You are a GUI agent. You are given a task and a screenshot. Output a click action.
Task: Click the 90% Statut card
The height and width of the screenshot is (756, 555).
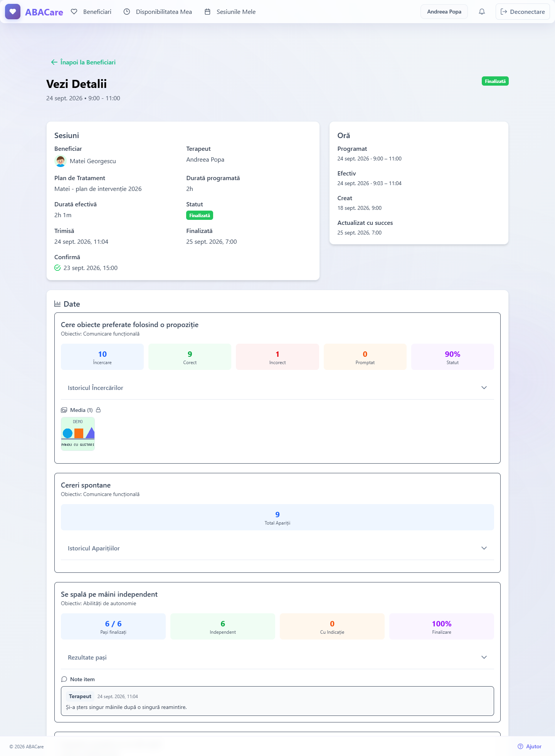[x=452, y=357]
